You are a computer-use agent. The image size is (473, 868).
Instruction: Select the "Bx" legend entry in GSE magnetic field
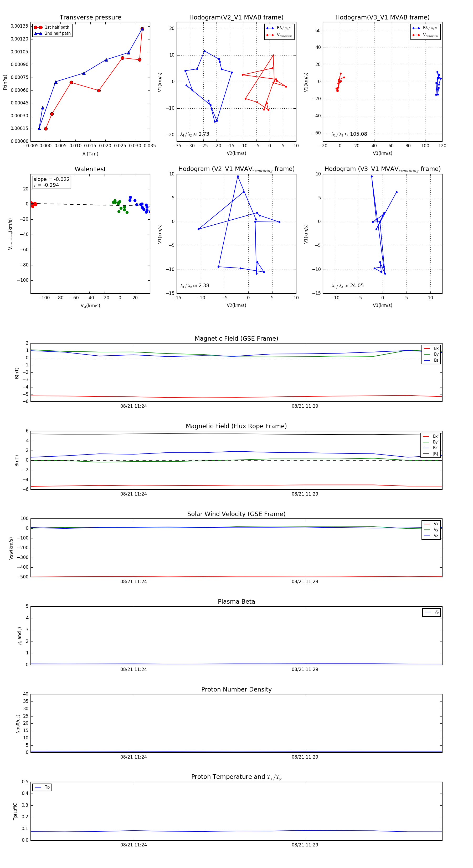[431, 349]
